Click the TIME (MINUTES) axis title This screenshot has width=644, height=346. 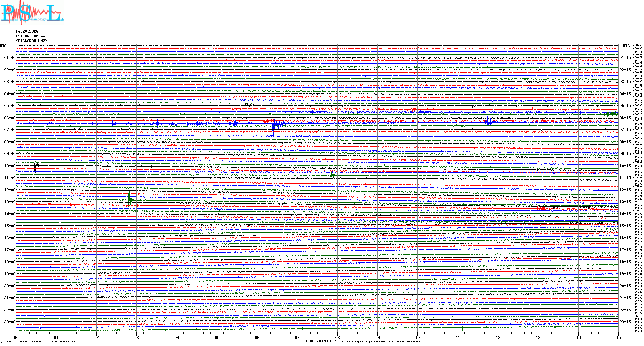tap(321, 341)
